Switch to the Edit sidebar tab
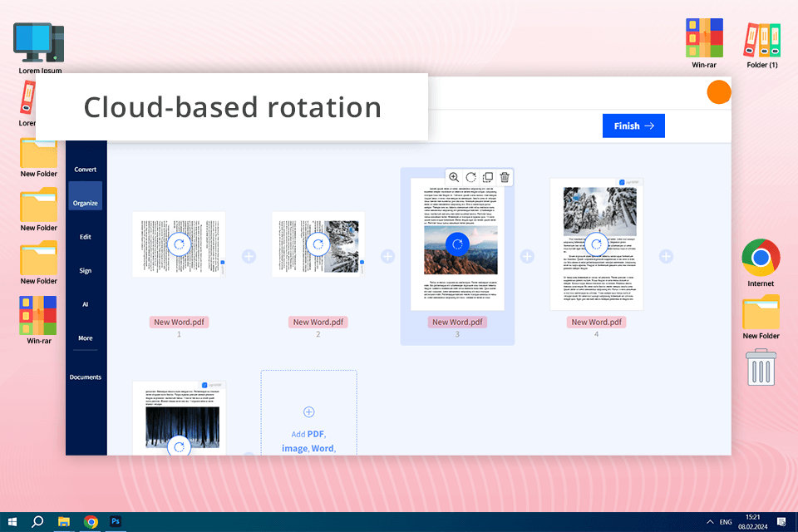 tap(85, 237)
